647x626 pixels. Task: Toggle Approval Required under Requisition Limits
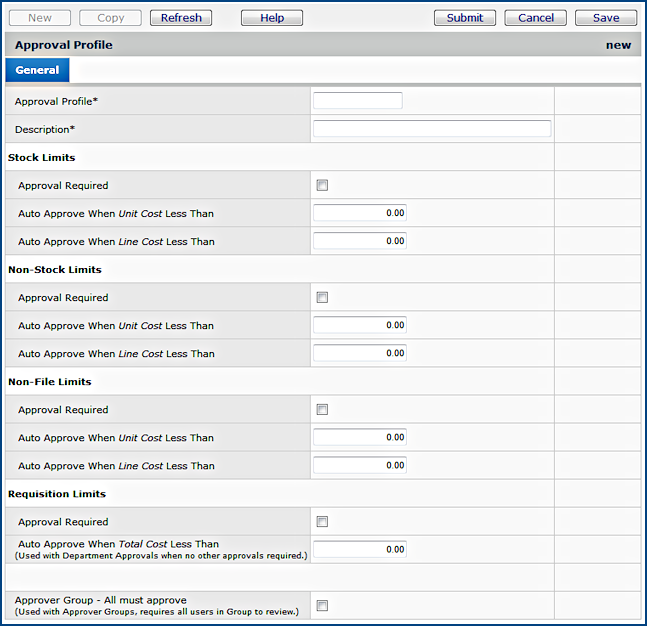pyautogui.click(x=322, y=521)
